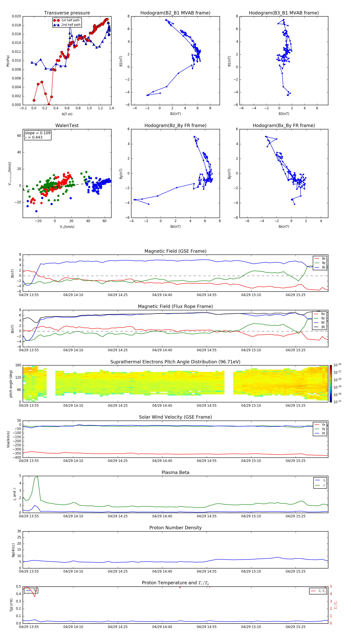
Task: Click 'B3(nT)' x-axis label
Action: point(284,114)
